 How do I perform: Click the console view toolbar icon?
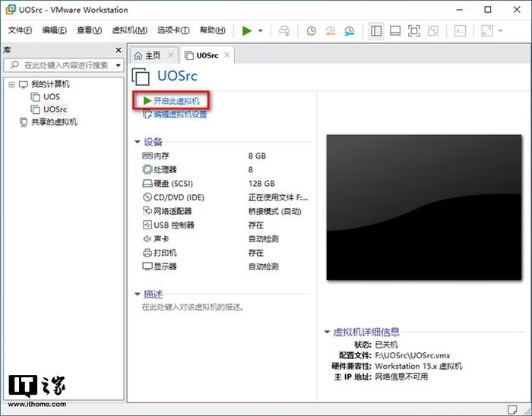click(x=460, y=31)
